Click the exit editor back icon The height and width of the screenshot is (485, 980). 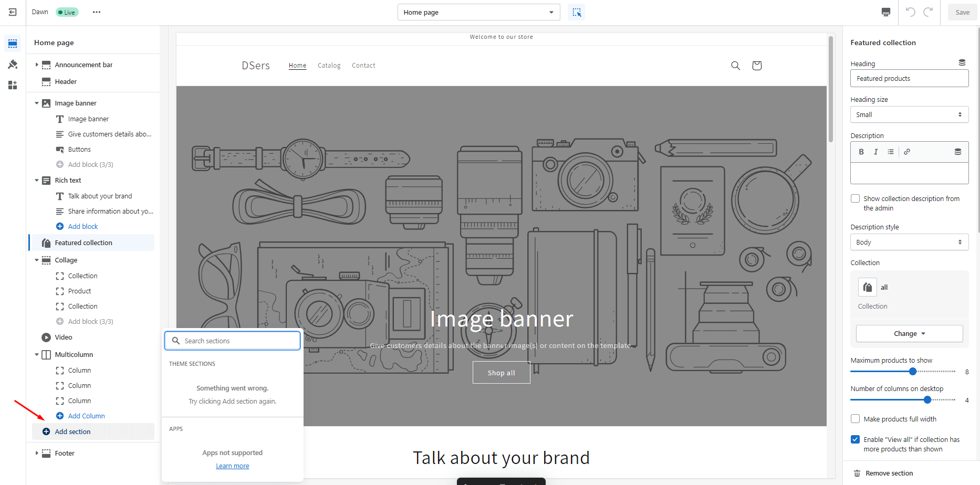tap(13, 12)
